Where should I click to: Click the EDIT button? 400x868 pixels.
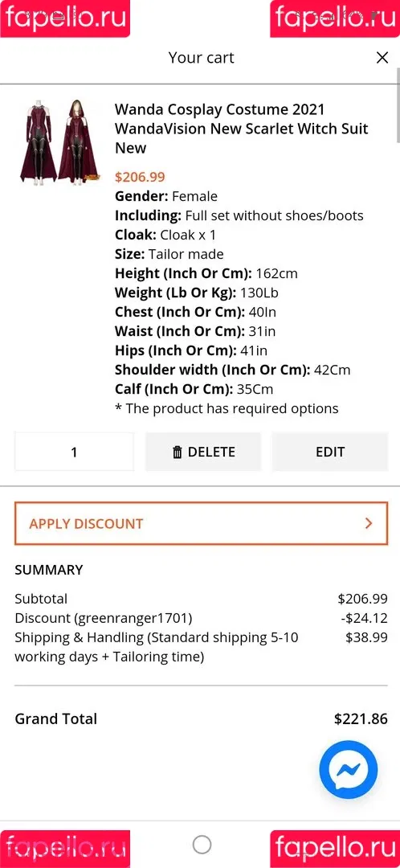(x=330, y=452)
